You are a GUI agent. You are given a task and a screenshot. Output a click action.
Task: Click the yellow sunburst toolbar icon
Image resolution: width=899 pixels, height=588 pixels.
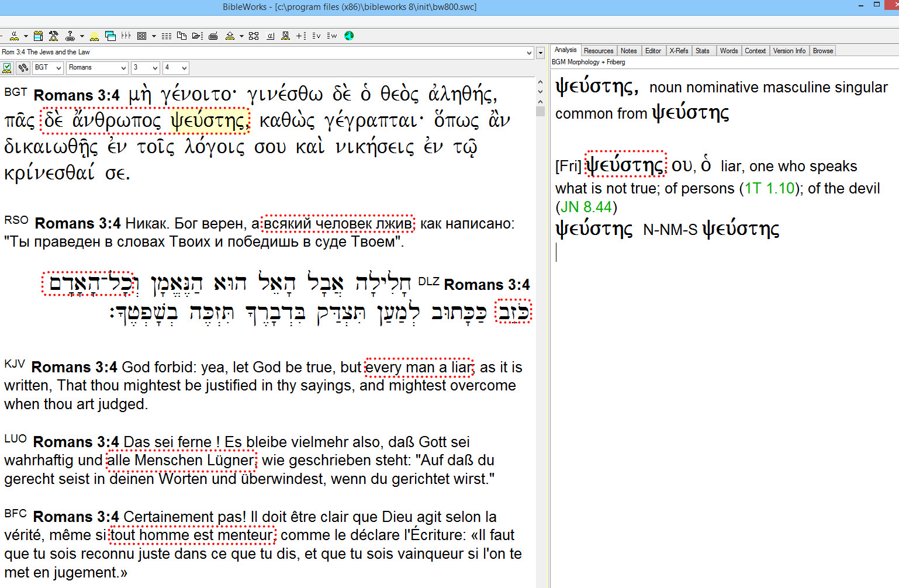(94, 36)
